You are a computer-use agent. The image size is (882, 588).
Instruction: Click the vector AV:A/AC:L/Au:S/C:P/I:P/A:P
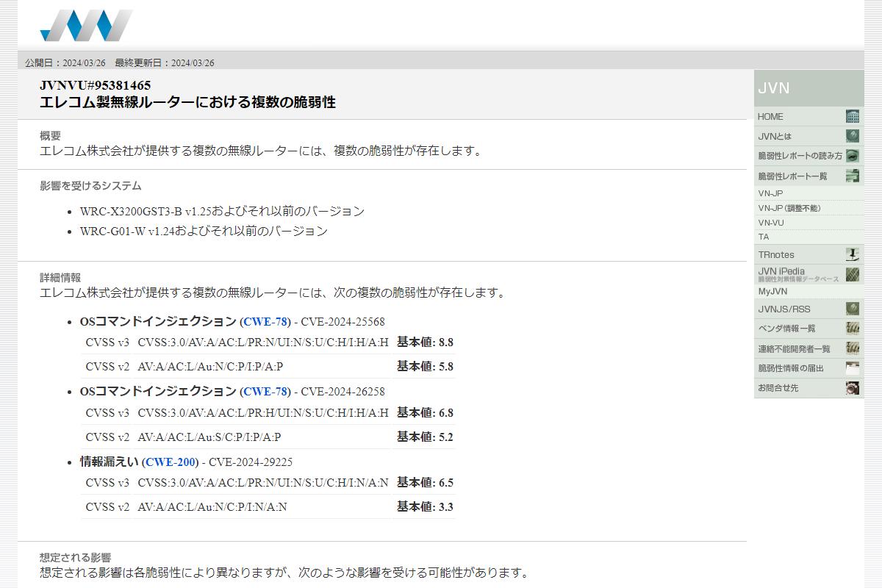point(209,437)
